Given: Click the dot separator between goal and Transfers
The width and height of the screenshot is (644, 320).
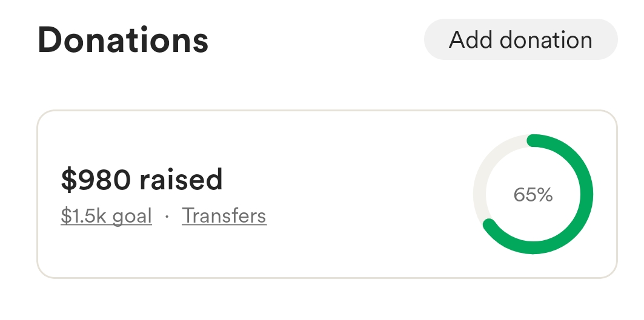Looking at the screenshot, I should 167,217.
